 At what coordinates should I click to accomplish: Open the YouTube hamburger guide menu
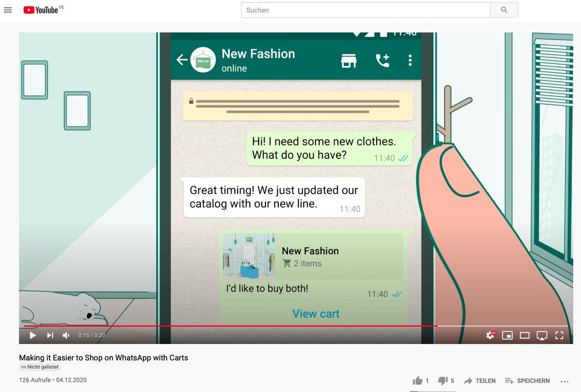(8, 10)
